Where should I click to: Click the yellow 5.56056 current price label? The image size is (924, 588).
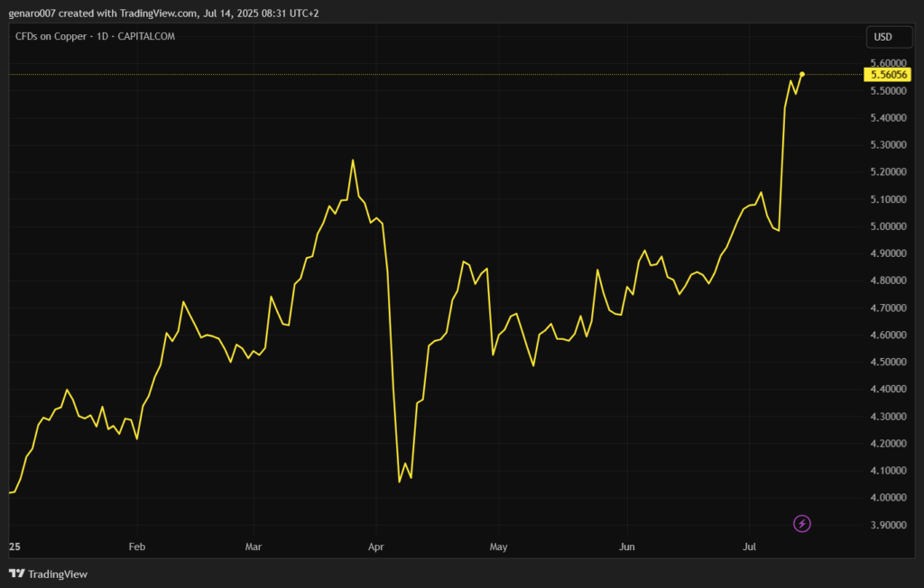coord(889,75)
